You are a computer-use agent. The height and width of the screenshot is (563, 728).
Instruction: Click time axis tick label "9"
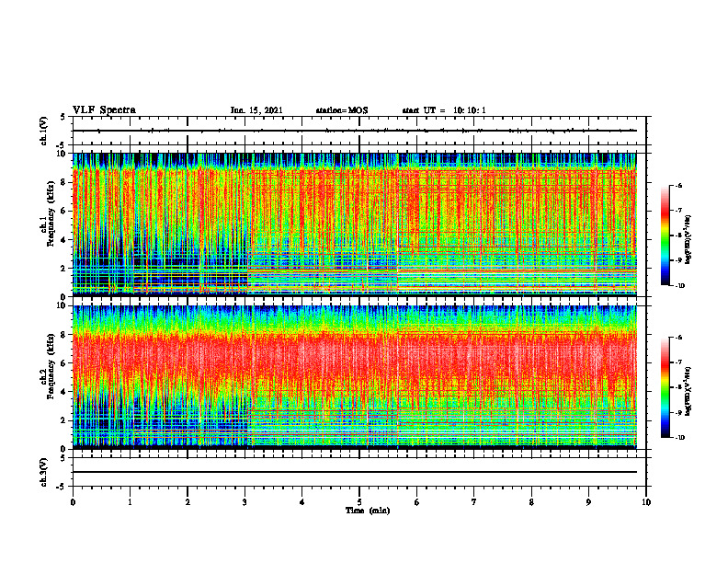[x=588, y=502]
